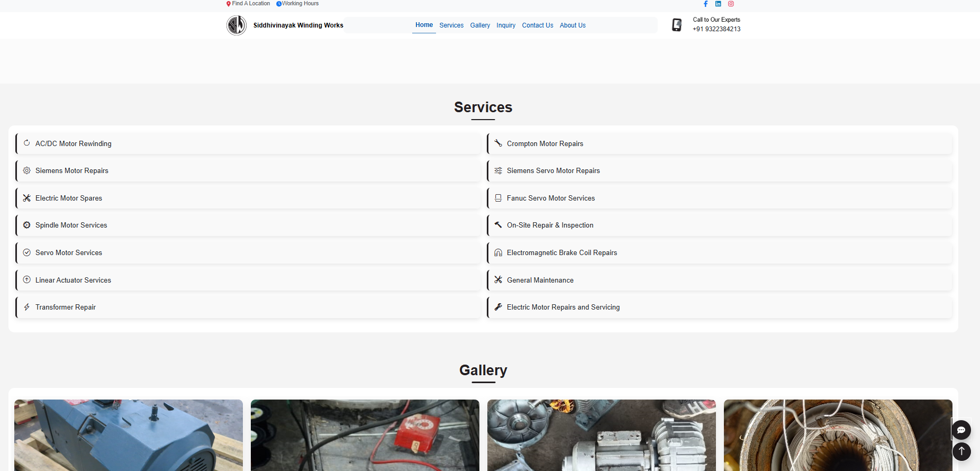Choose the Transformer Repair service
The width and height of the screenshot is (980, 471).
(66, 307)
